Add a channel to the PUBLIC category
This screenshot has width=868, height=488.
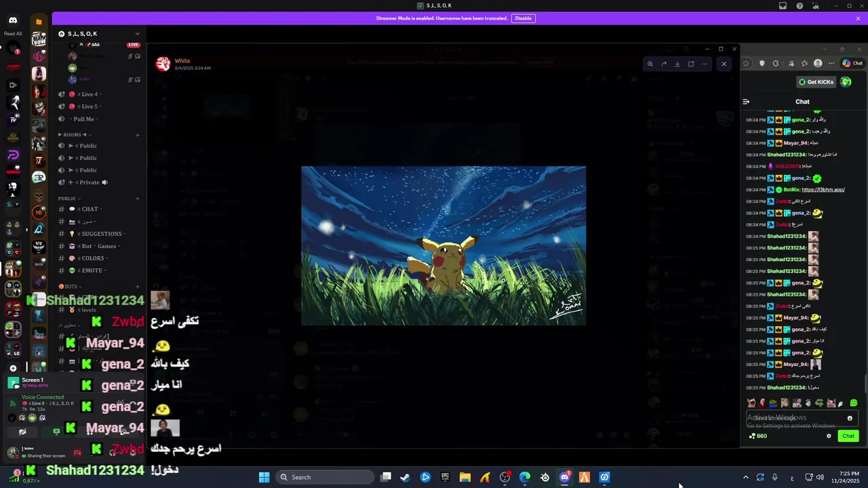click(138, 199)
